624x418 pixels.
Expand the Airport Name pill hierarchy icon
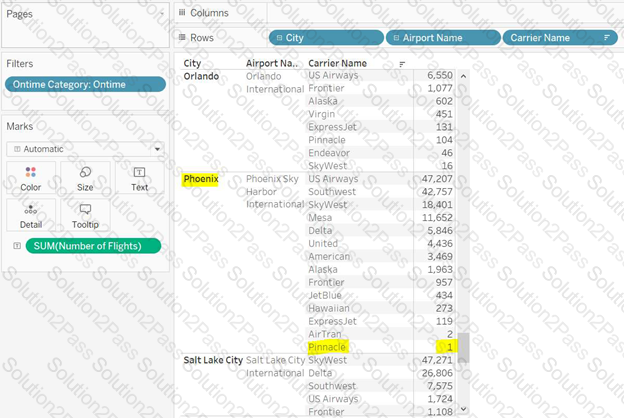point(395,37)
